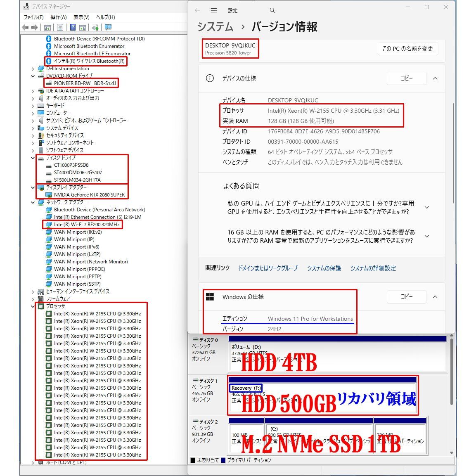Image resolution: width=476 pixels, height=476 pixels.
Task: Click the Back navigation arrow in Device Manager
Action: click(25, 27)
